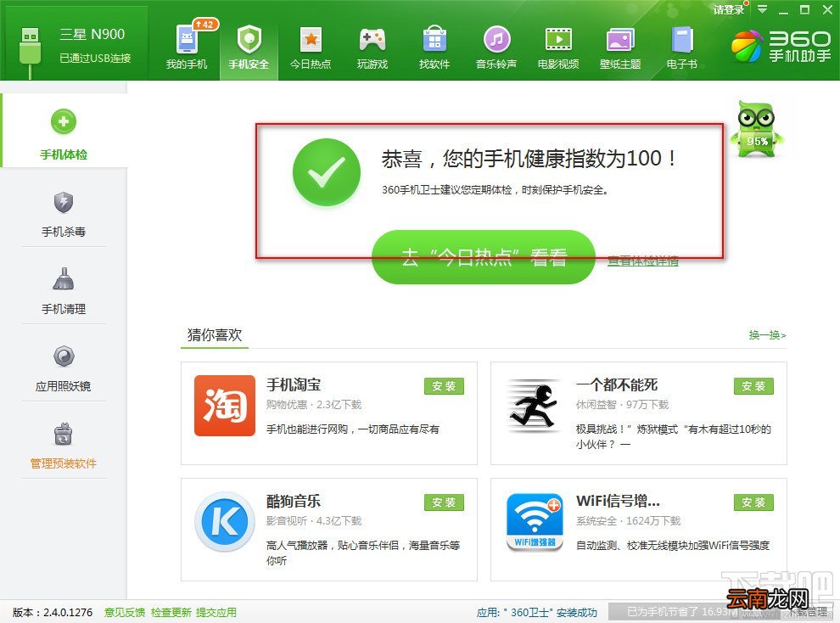Open the 电影视频 film icon
The width and height of the screenshot is (840, 623).
coord(558,40)
